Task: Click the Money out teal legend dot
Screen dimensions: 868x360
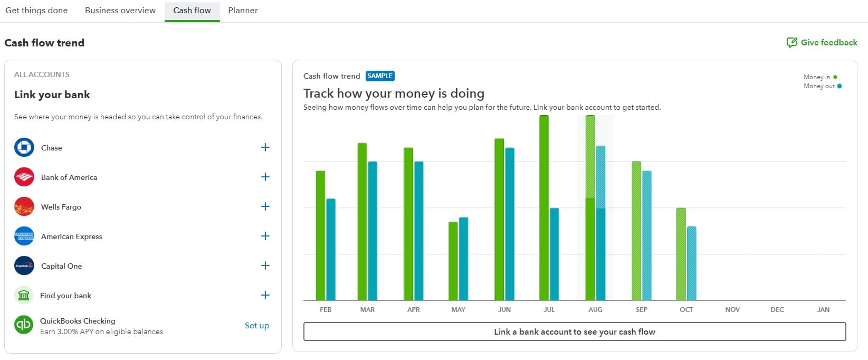Action: [x=840, y=86]
